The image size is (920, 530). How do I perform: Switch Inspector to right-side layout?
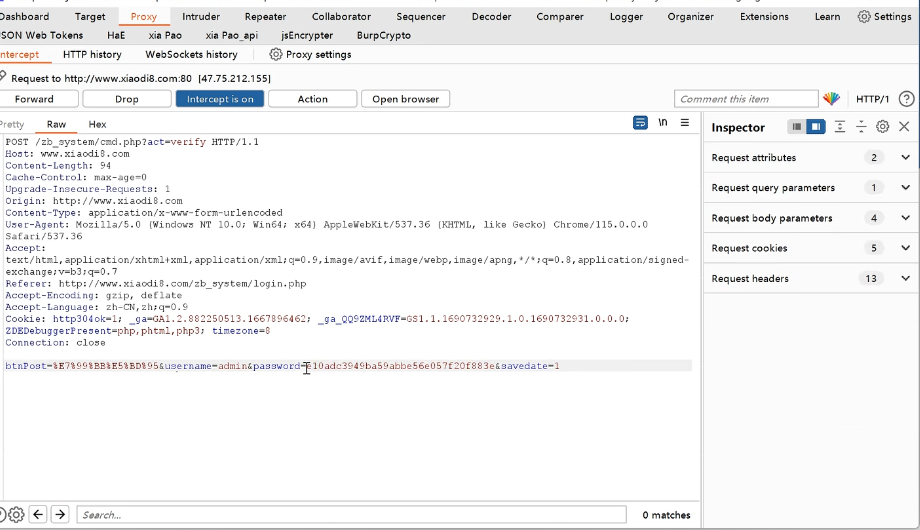(816, 127)
